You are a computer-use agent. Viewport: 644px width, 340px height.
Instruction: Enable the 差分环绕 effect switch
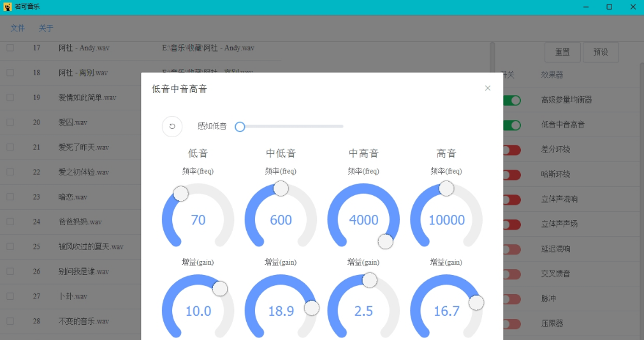[511, 150]
